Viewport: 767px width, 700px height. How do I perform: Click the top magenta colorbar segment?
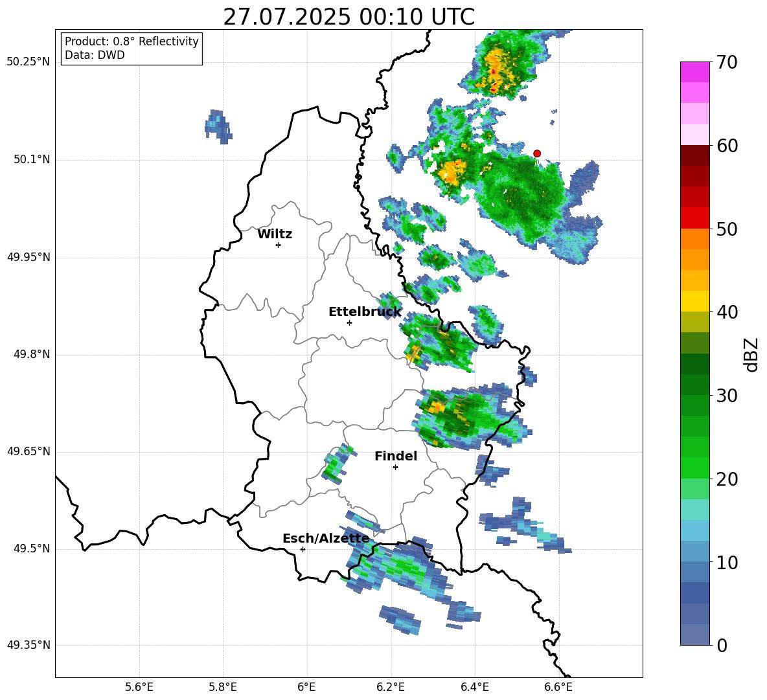click(694, 72)
